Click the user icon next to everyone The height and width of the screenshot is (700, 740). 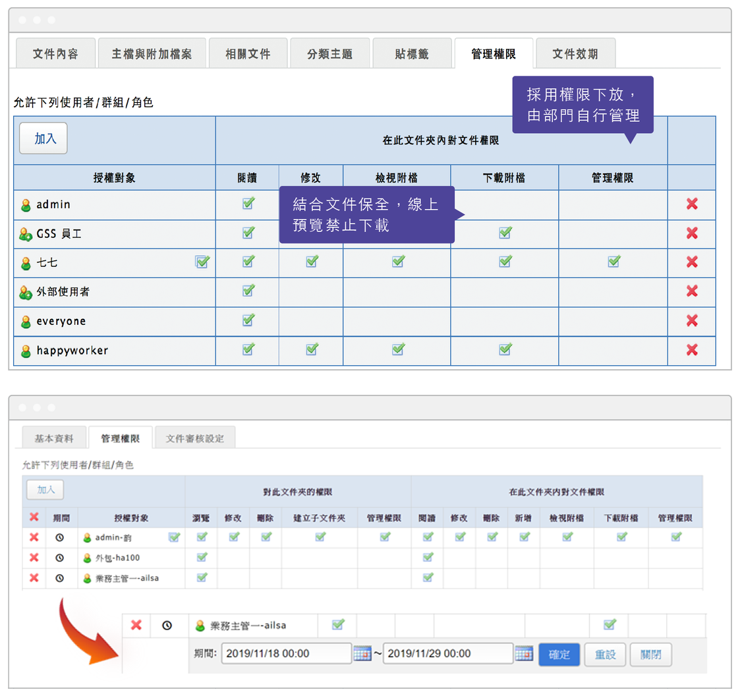point(26,322)
